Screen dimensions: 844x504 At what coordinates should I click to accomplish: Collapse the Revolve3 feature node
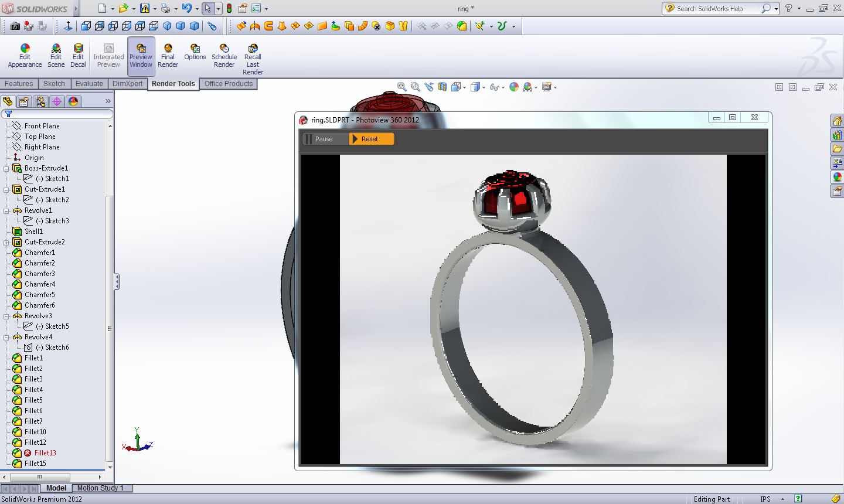[x=6, y=316]
